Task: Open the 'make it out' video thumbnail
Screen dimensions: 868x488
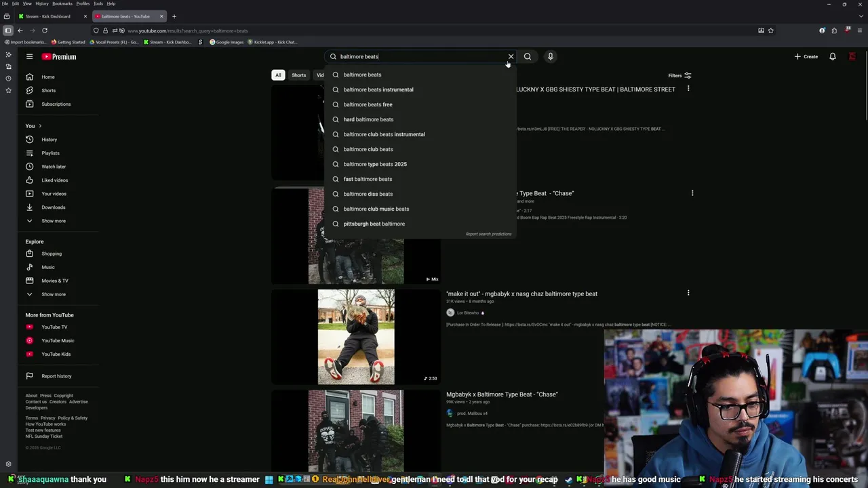Action: (x=356, y=337)
